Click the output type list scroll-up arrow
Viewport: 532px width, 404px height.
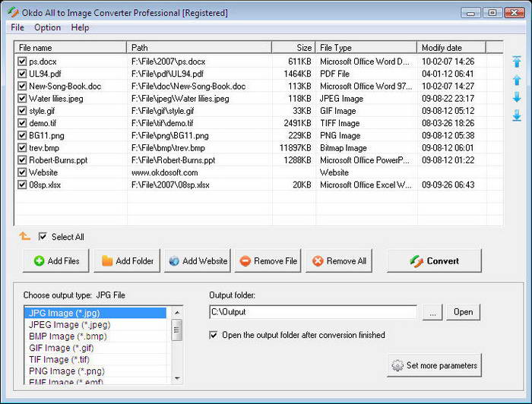tap(177, 312)
